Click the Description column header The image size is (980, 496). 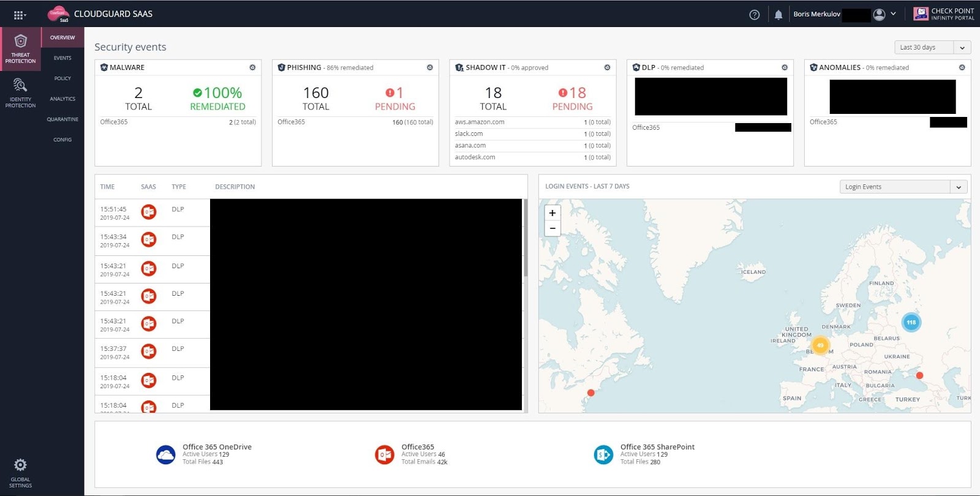point(235,187)
